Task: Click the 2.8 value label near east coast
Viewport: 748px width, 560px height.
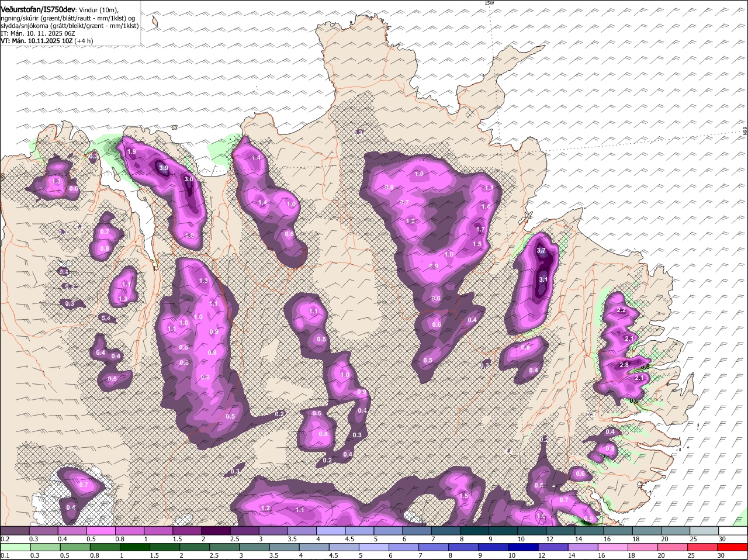Action: [624, 365]
